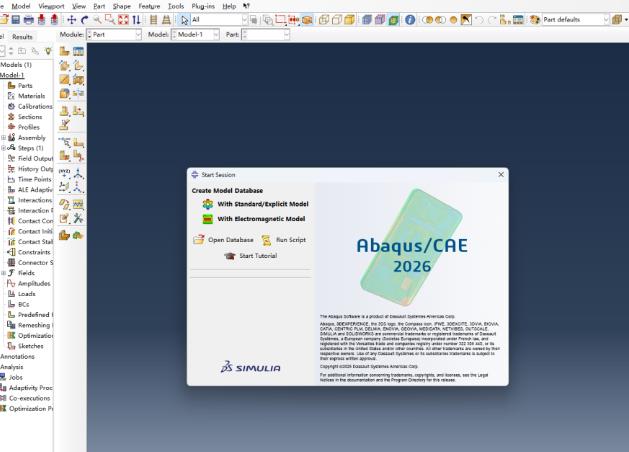The image size is (629, 452).
Task: Click the Create Cut Extrude tool
Action: [x=78, y=79]
